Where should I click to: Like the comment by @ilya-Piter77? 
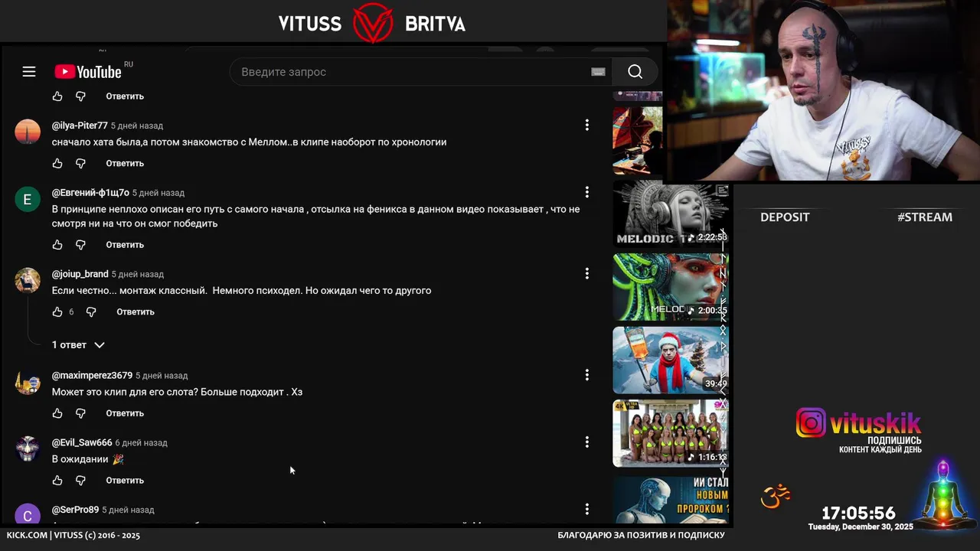tap(57, 163)
